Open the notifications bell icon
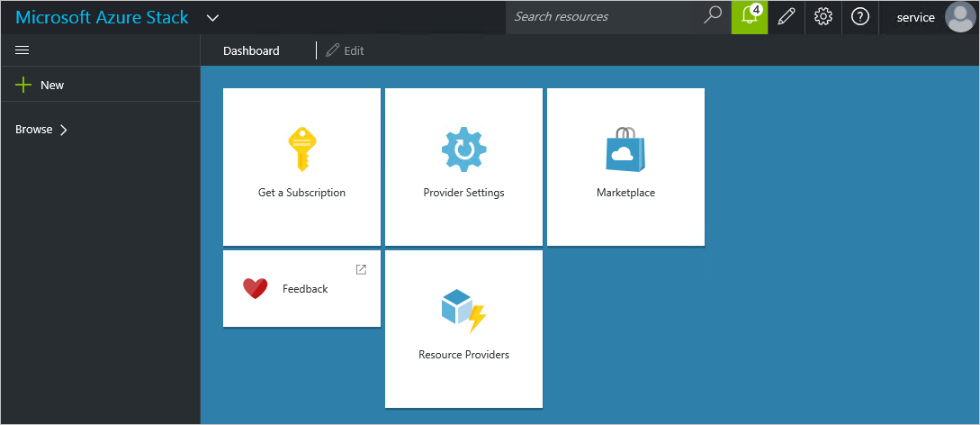980x425 pixels. [750, 17]
